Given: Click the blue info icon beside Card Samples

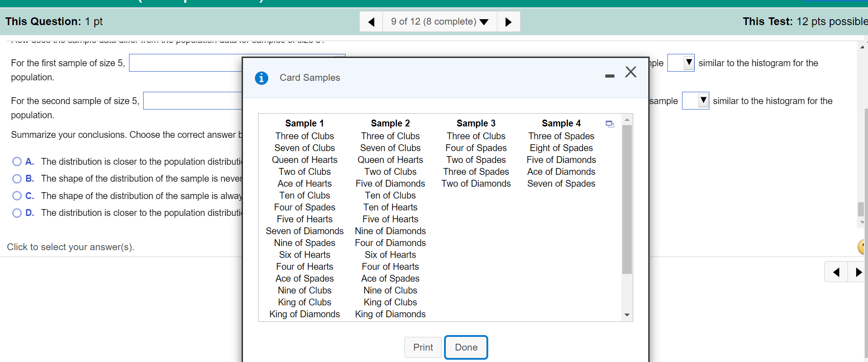Looking at the screenshot, I should tap(261, 78).
